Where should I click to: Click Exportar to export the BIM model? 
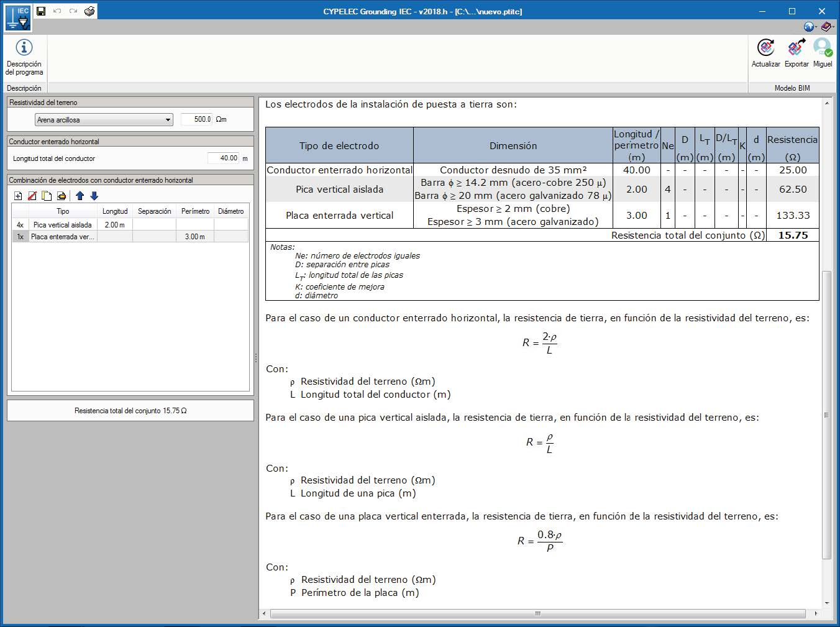click(x=797, y=53)
